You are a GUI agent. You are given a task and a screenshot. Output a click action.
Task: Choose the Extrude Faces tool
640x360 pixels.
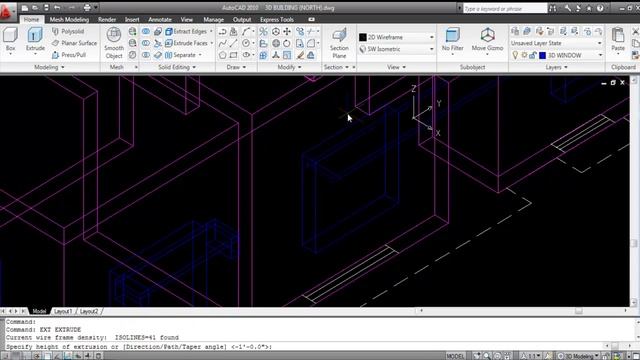pyautogui.click(x=187, y=43)
